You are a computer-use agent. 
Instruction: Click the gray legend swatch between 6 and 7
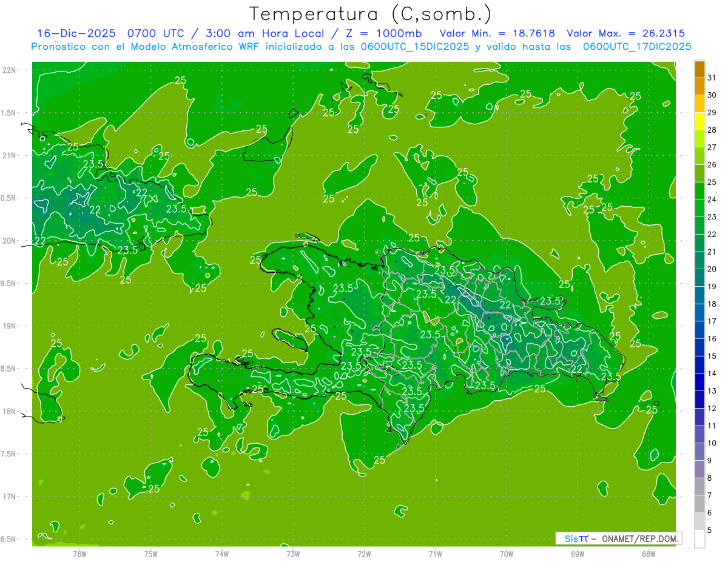699,504
